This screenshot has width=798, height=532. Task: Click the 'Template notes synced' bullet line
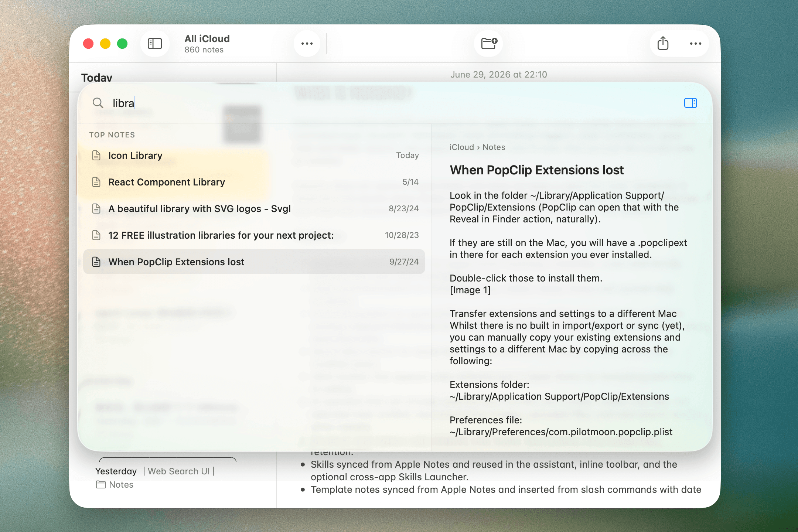506,490
